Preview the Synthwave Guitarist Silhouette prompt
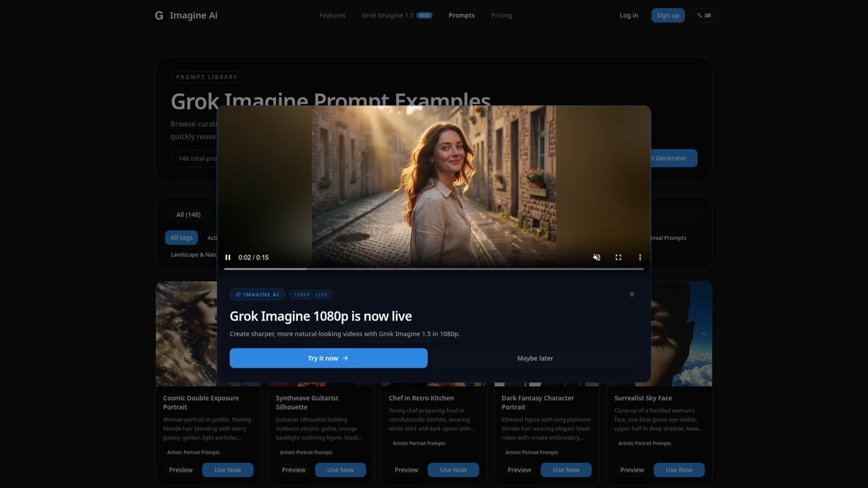The image size is (868, 488). (294, 470)
